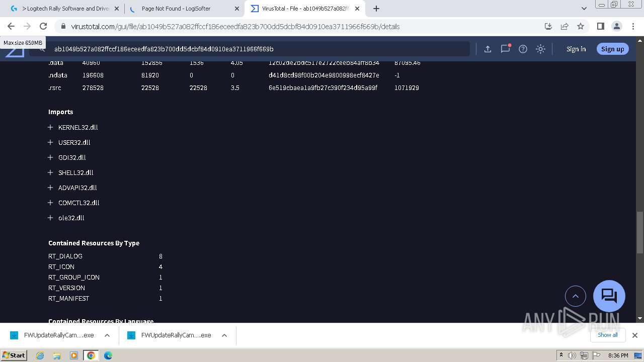
Task: Bookmark this page with star
Action: tap(581, 26)
